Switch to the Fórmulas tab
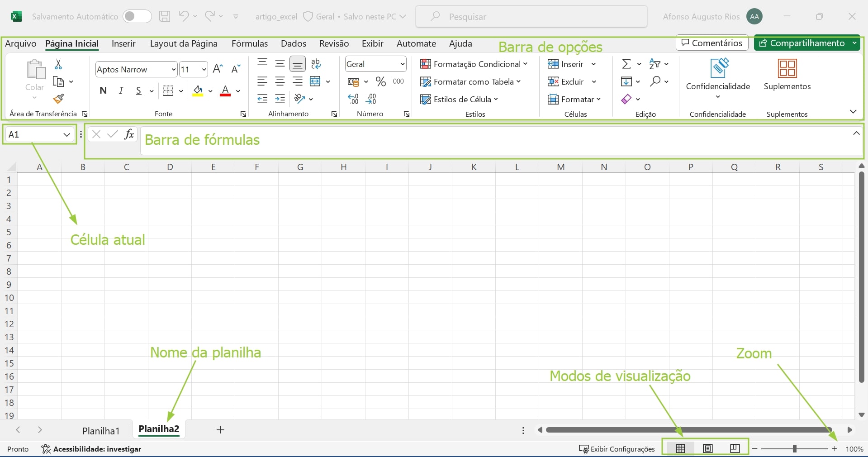 tap(250, 43)
